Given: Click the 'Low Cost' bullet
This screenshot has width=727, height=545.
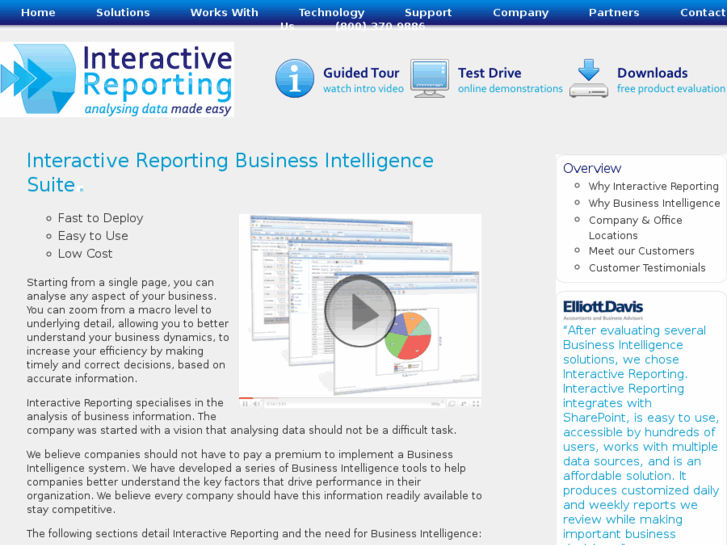Looking at the screenshot, I should click(85, 254).
